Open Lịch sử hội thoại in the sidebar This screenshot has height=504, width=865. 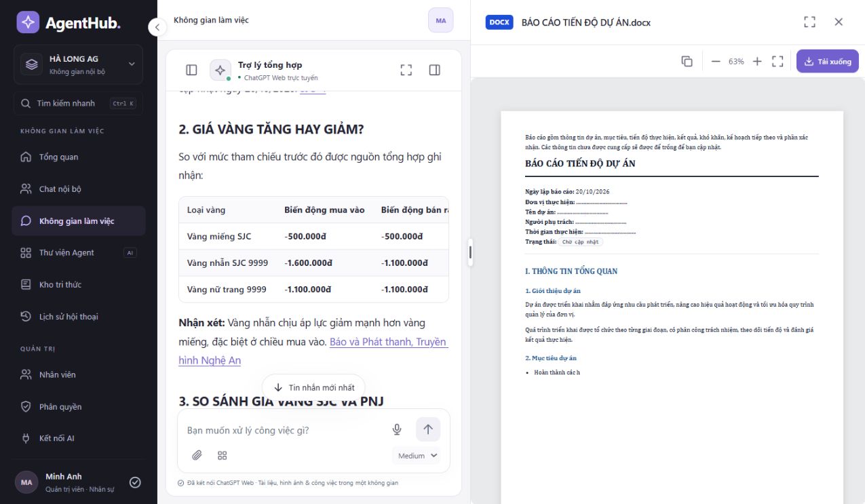coord(79,317)
